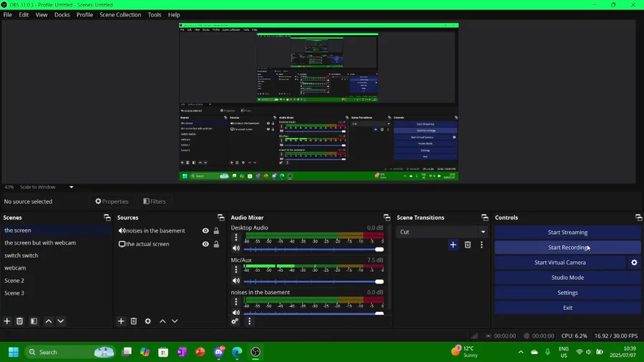The height and width of the screenshot is (362, 644).
Task: Add a new scene with plus icon
Action: click(x=7, y=321)
